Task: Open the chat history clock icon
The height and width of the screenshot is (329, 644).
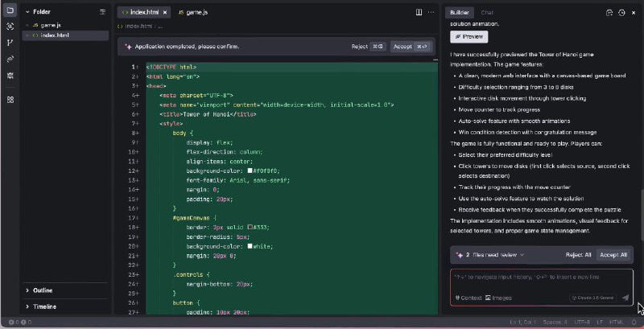Action: 621,13
